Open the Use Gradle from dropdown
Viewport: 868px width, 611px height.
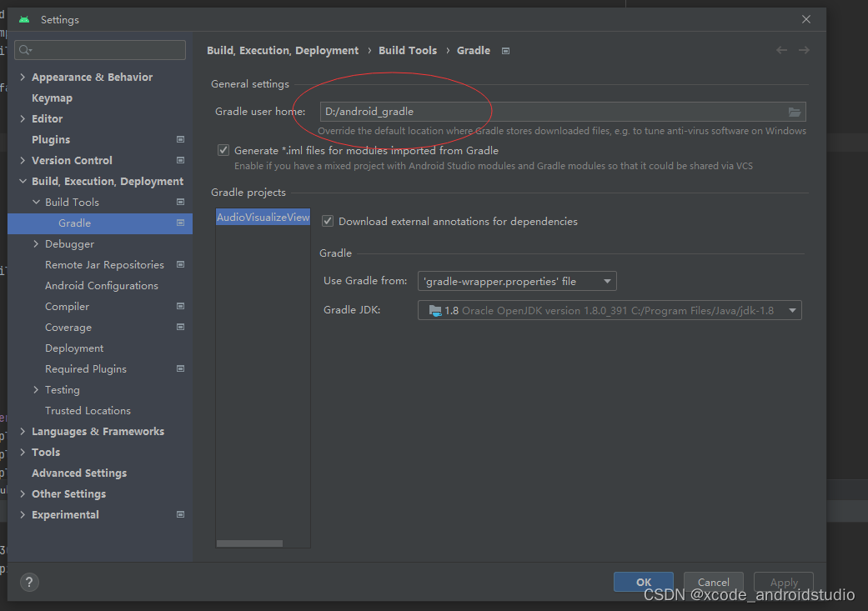(517, 281)
